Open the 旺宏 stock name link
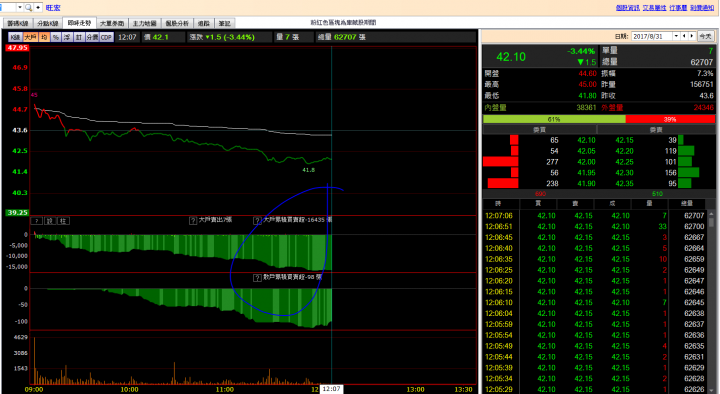The image size is (720, 394). click(x=53, y=8)
